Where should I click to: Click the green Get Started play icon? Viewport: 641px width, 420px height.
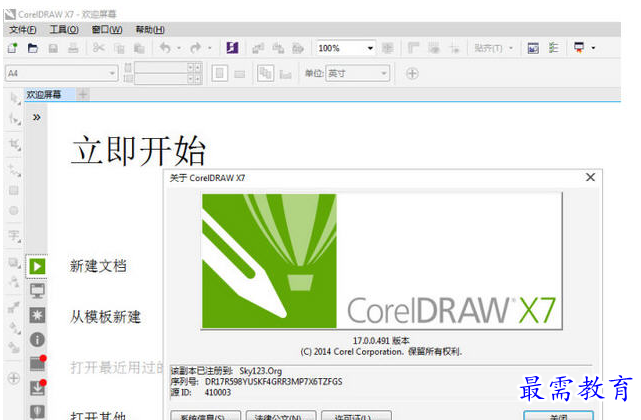click(x=37, y=267)
